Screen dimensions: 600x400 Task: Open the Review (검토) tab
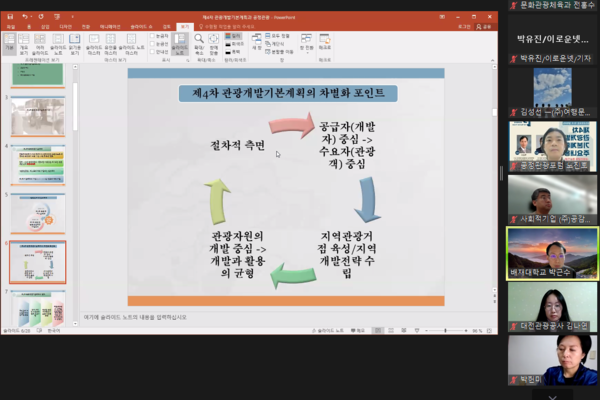pyautogui.click(x=166, y=27)
